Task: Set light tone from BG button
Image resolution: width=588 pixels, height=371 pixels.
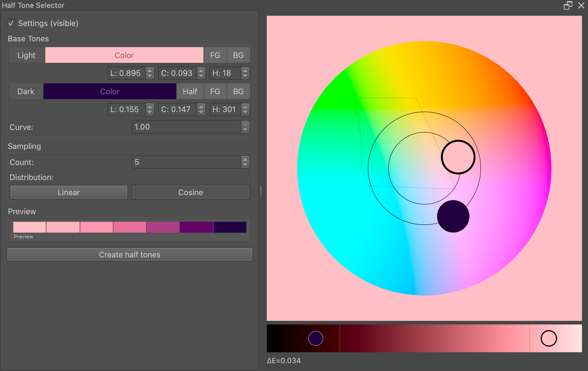Action: click(x=238, y=55)
